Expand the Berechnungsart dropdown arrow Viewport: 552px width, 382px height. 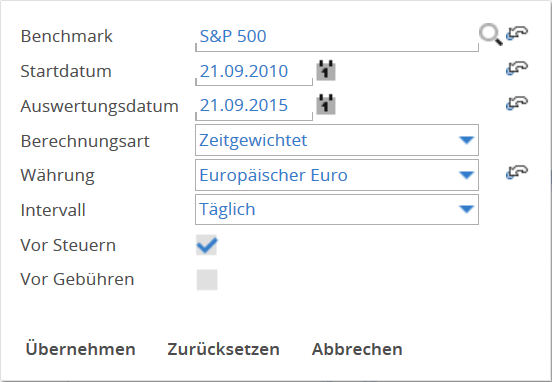[x=466, y=140]
